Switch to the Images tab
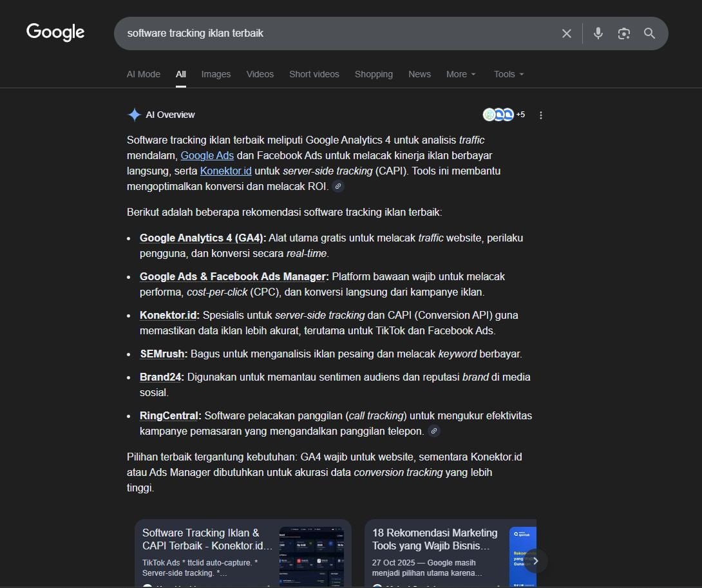Screen dimensions: 702x588 coord(216,74)
